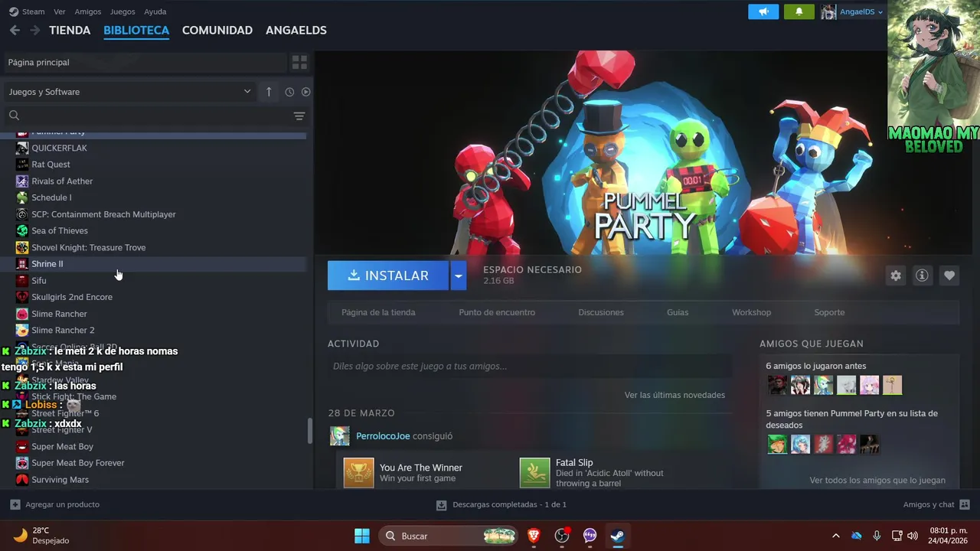Go to COMUNIDAD tab
Screen dimensions: 980x551
(217, 30)
